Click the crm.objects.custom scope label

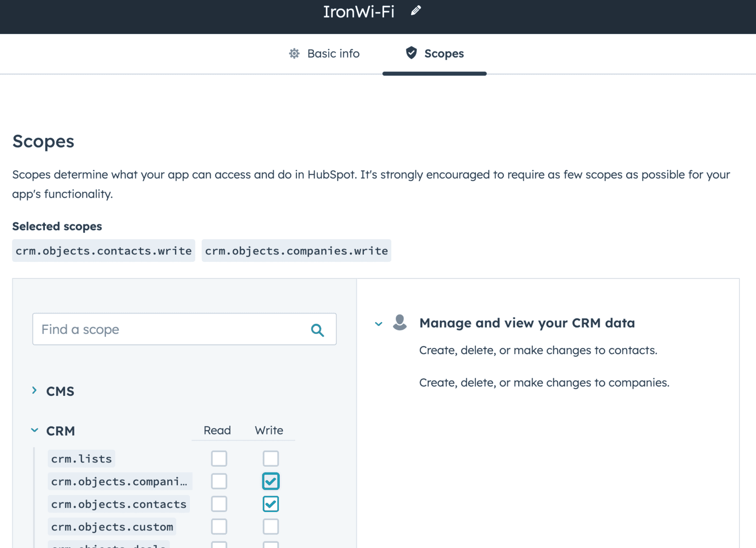pyautogui.click(x=112, y=527)
